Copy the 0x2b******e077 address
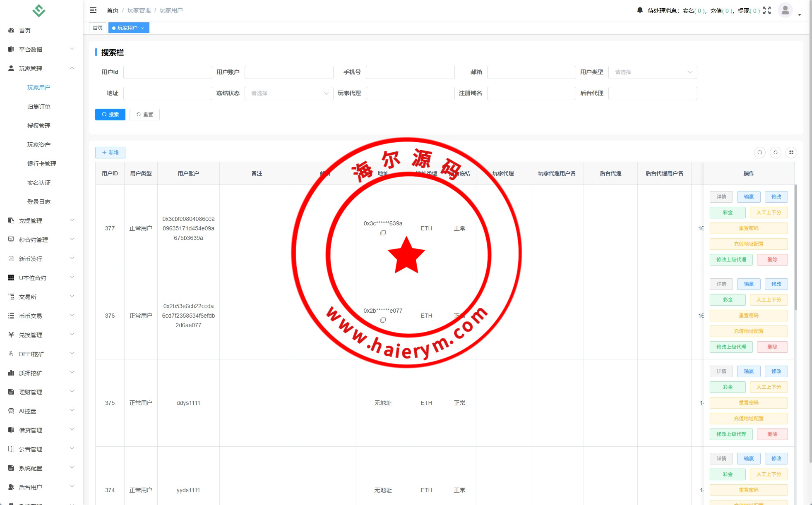812x505 pixels. point(383,320)
